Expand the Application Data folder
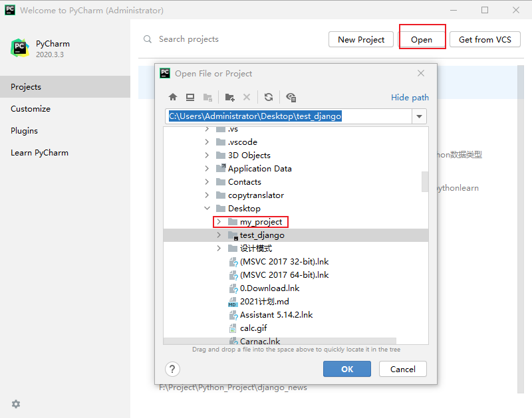The image size is (532, 418). coord(207,169)
